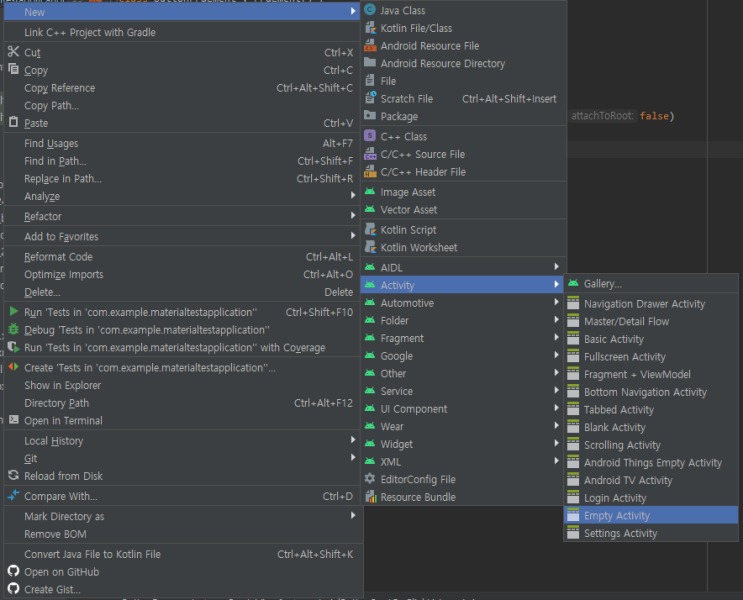Viewport: 743px width, 600px height.
Task: Click the Java Class icon
Action: point(370,10)
